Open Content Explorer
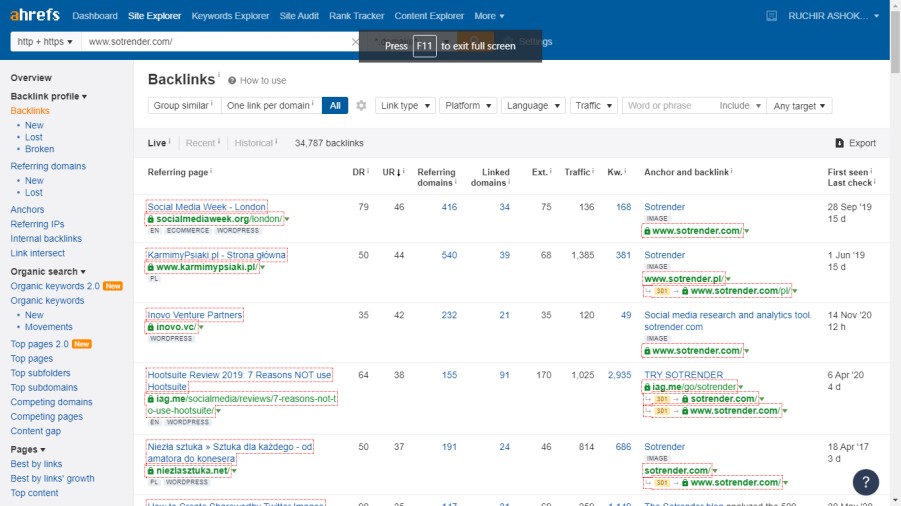Image resolution: width=901 pixels, height=506 pixels. point(429,16)
